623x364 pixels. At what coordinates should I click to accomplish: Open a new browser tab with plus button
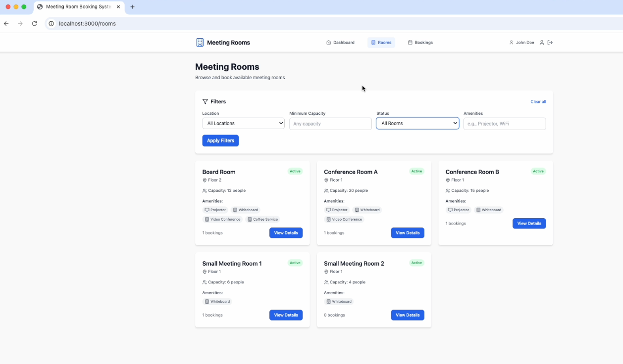click(x=132, y=7)
